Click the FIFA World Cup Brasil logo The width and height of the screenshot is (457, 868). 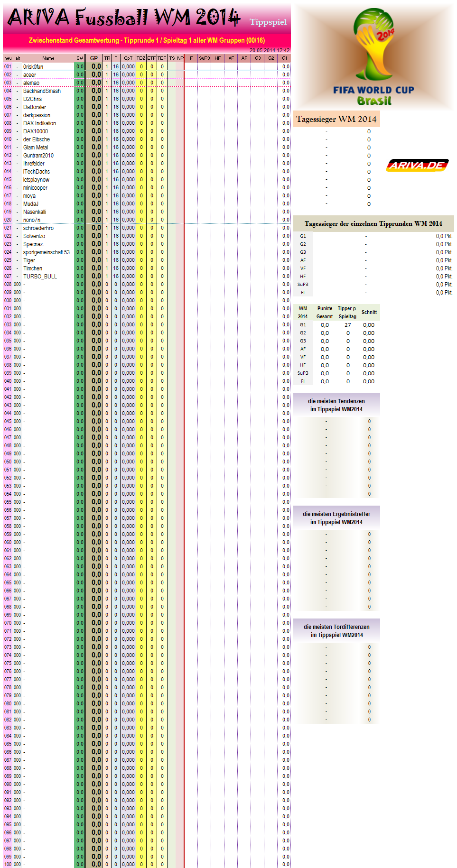click(x=373, y=57)
